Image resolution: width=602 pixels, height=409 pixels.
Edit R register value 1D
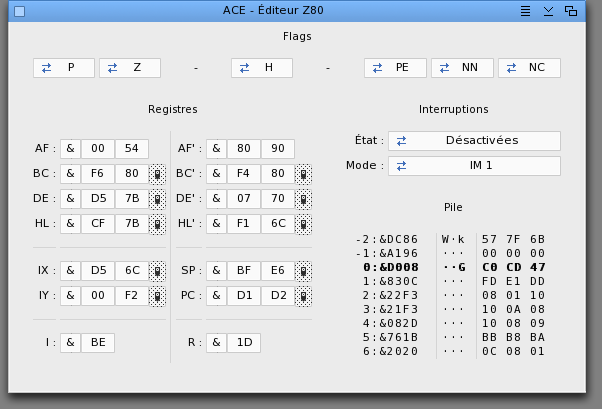(x=244, y=343)
